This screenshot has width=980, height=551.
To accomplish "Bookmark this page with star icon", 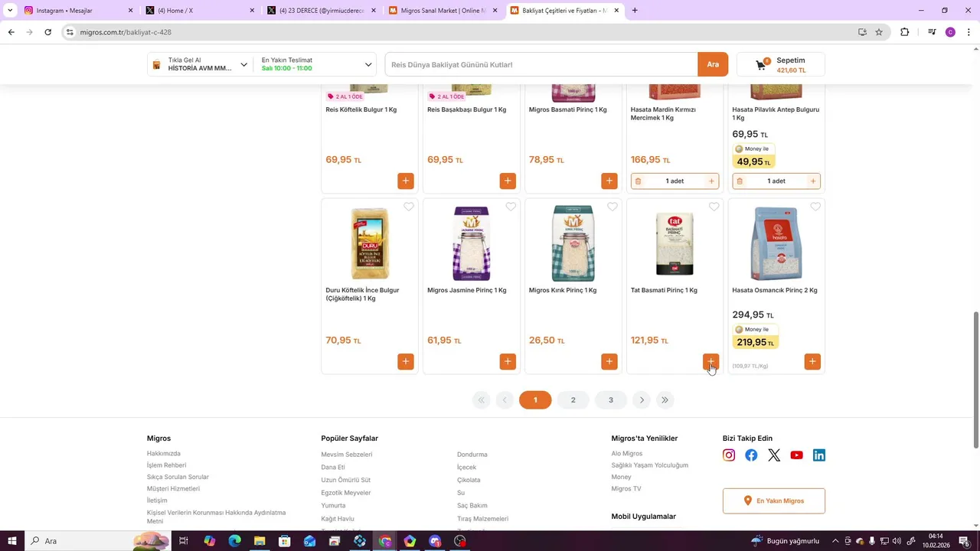I will pyautogui.click(x=879, y=32).
